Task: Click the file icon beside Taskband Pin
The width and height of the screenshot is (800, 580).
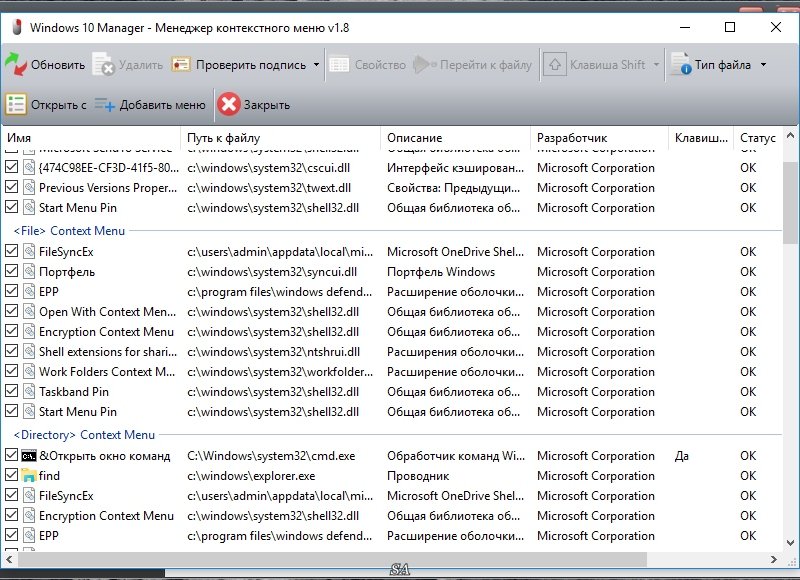Action: [29, 392]
